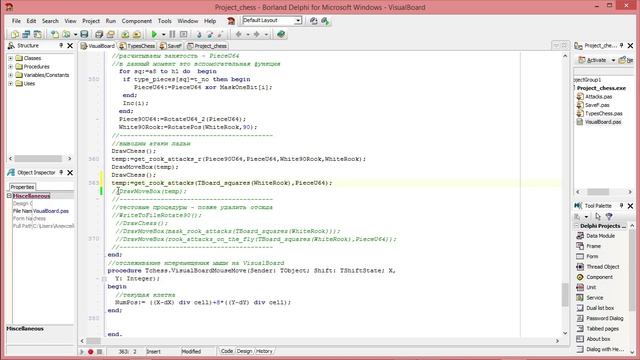The image size is (640, 360).
Task: Click the New items icon at toolbar start
Action: click(15, 34)
